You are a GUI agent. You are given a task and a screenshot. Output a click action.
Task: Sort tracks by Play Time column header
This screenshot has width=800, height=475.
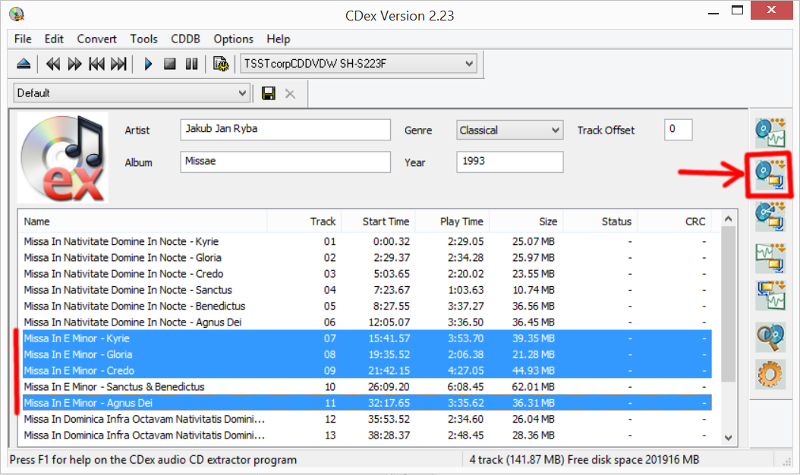click(x=463, y=221)
